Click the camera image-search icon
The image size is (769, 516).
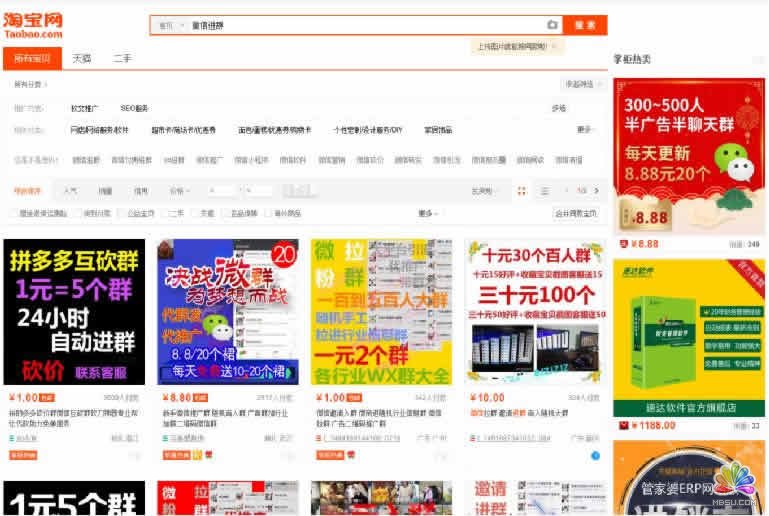pyautogui.click(x=552, y=25)
